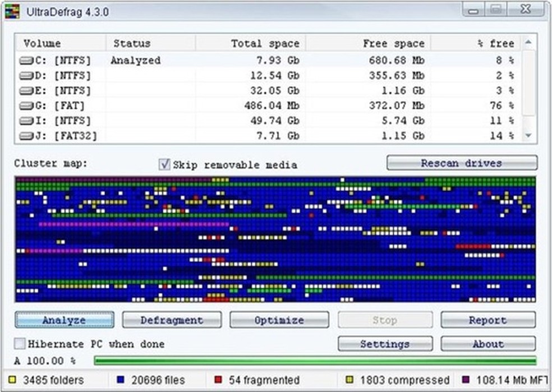Select the G: drive icon
Screen dimensions: 552x392
tap(27, 105)
